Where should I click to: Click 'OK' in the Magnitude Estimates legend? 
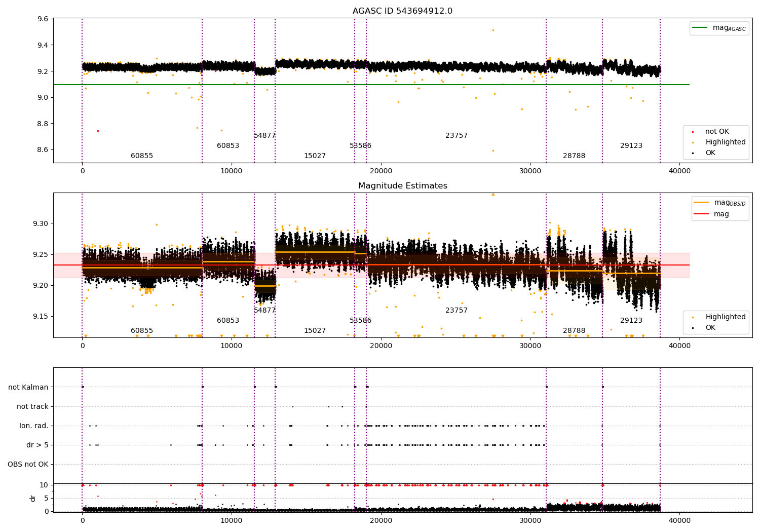pyautogui.click(x=710, y=328)
